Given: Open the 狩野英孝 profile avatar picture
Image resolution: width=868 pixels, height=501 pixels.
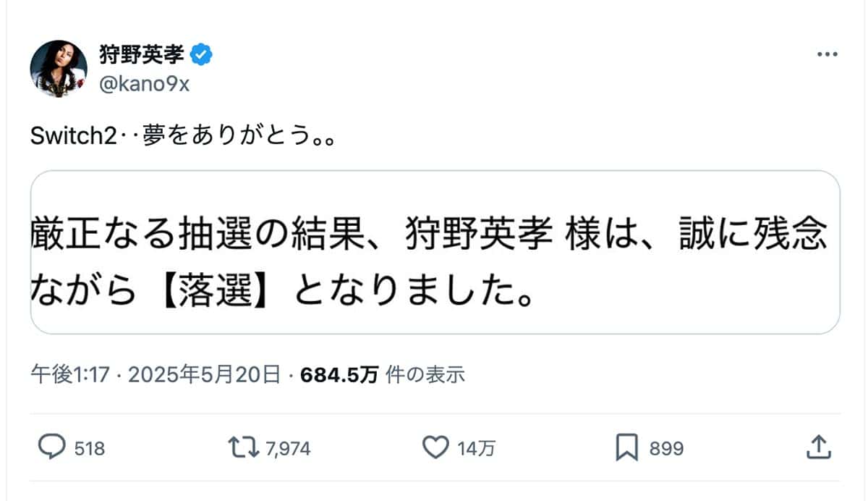Looking at the screenshot, I should [59, 69].
